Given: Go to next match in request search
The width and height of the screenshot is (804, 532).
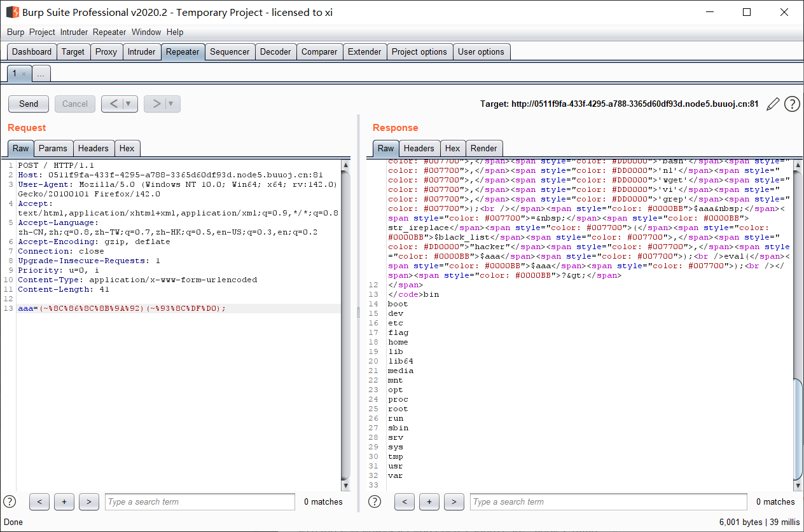Looking at the screenshot, I should point(88,501).
